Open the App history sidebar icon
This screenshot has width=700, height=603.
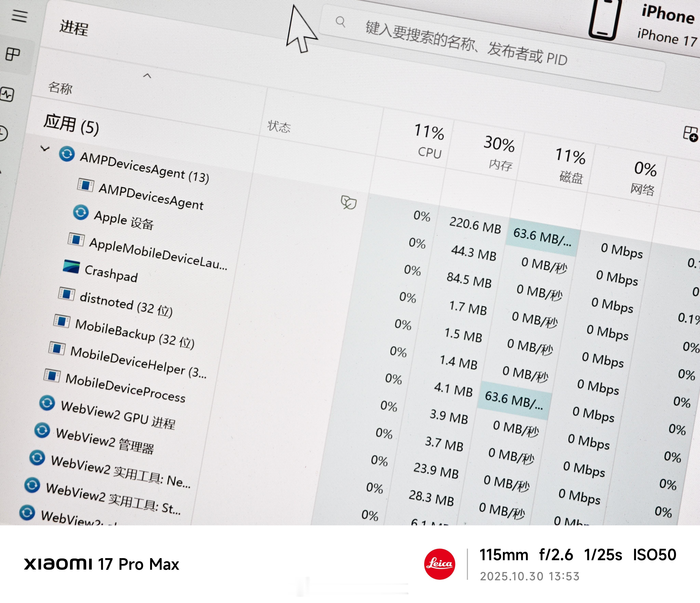[x=3, y=133]
